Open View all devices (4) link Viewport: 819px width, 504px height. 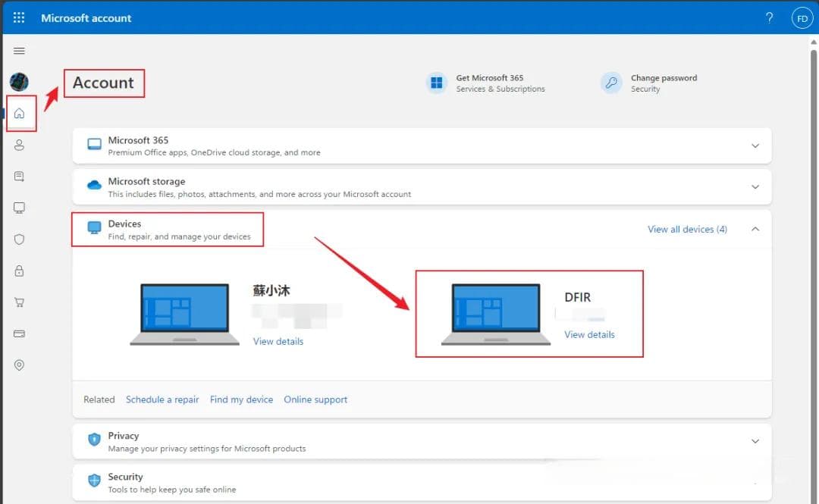687,230
